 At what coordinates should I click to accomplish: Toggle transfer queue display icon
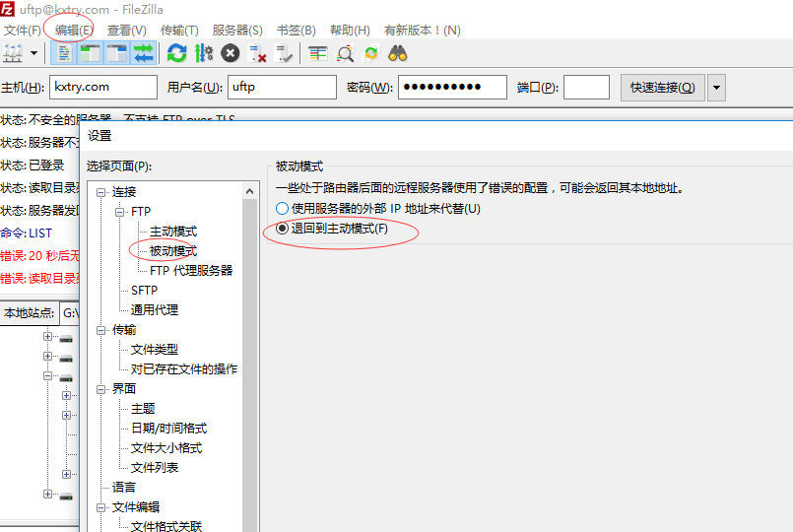click(143, 53)
